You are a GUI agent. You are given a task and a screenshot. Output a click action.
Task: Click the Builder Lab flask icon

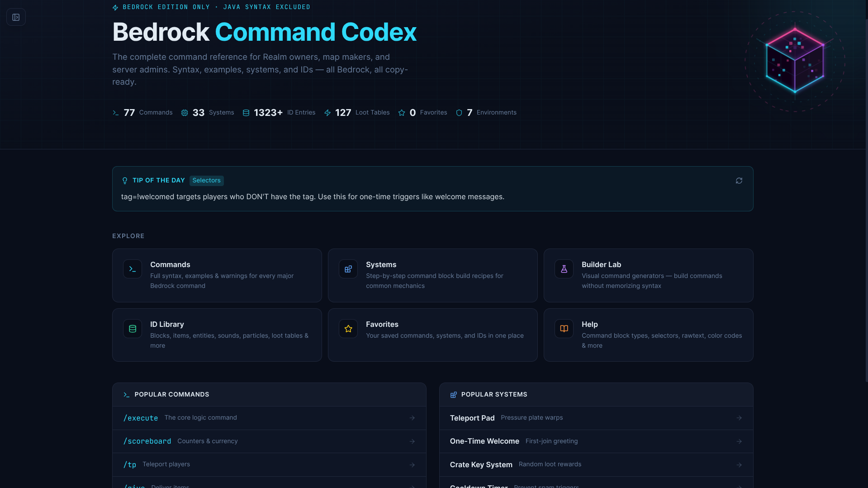564,269
